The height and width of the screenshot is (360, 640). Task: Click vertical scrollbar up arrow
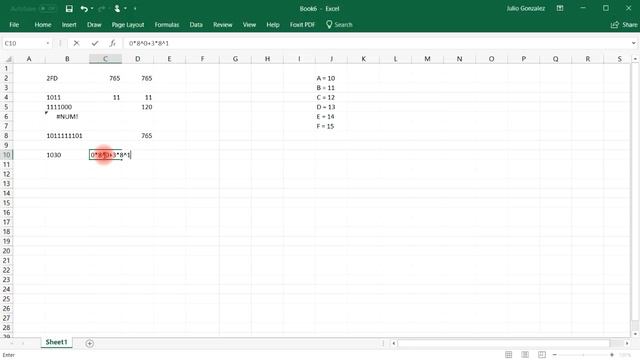635,59
